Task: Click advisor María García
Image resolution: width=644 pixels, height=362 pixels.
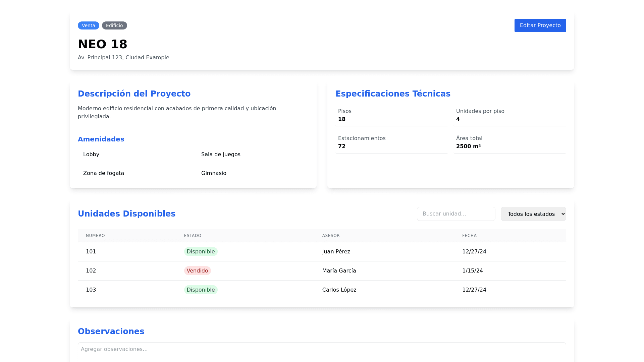Action: (339, 271)
